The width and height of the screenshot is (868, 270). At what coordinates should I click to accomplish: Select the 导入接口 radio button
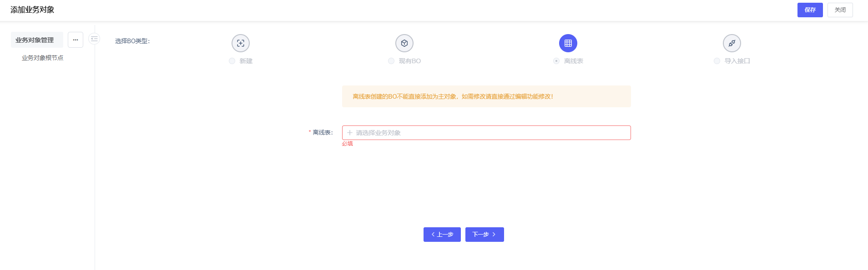coord(717,61)
